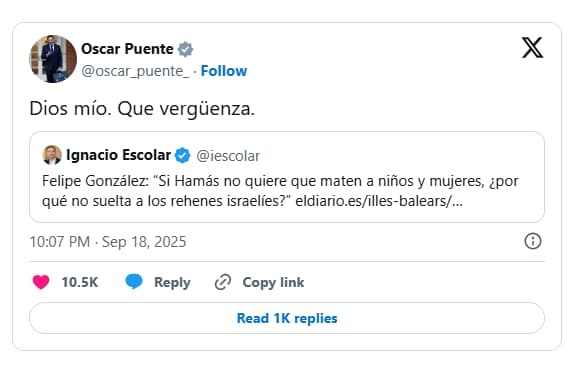
Task: Click Oscar Puente's verified badge
Action: 185,49
